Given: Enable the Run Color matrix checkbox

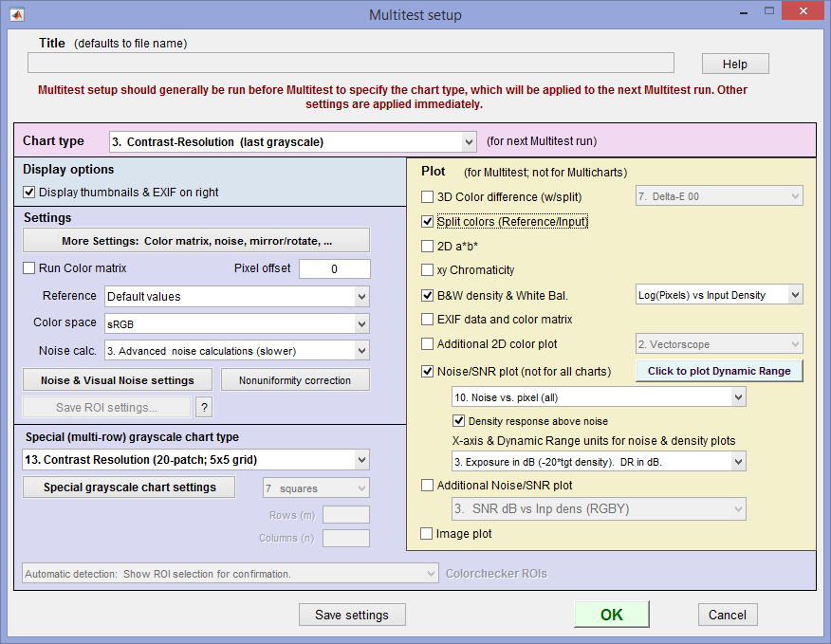Looking at the screenshot, I should (x=29, y=268).
